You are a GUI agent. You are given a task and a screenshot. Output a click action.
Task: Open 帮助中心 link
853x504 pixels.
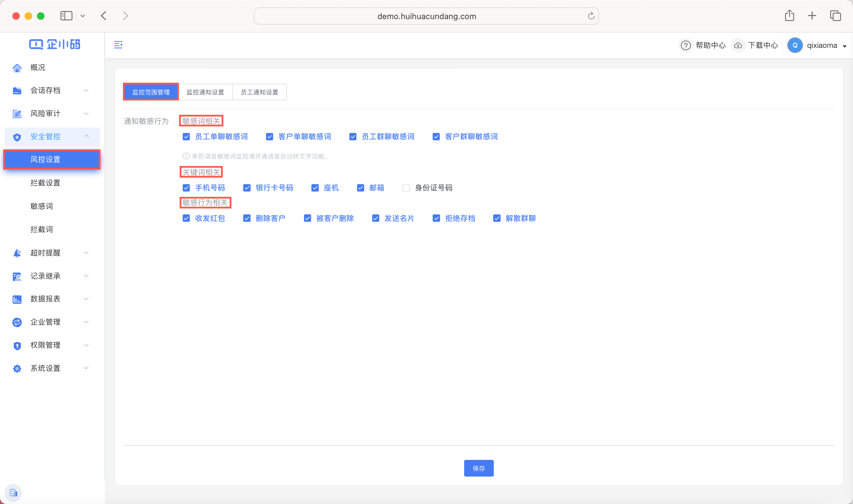click(x=710, y=46)
